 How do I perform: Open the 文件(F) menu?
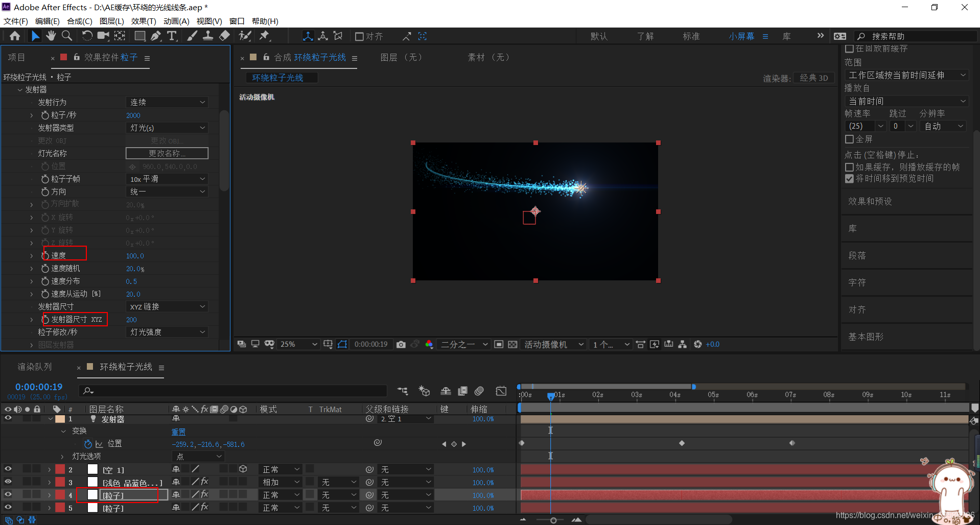tap(16, 21)
